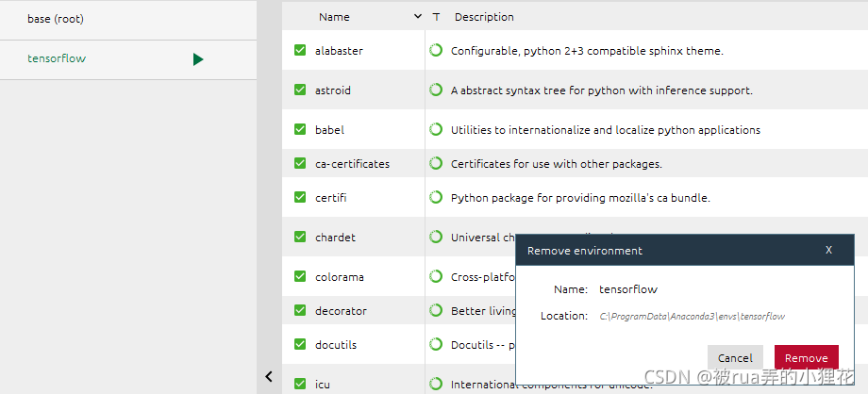868x394 pixels.
Task: Cancel the Remove environment dialog
Action: (735, 358)
